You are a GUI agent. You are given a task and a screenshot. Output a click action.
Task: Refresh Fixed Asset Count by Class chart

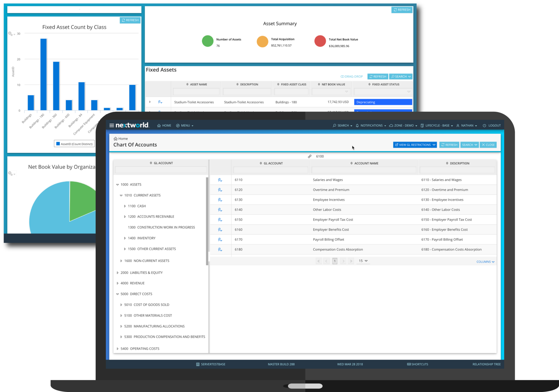pos(130,20)
